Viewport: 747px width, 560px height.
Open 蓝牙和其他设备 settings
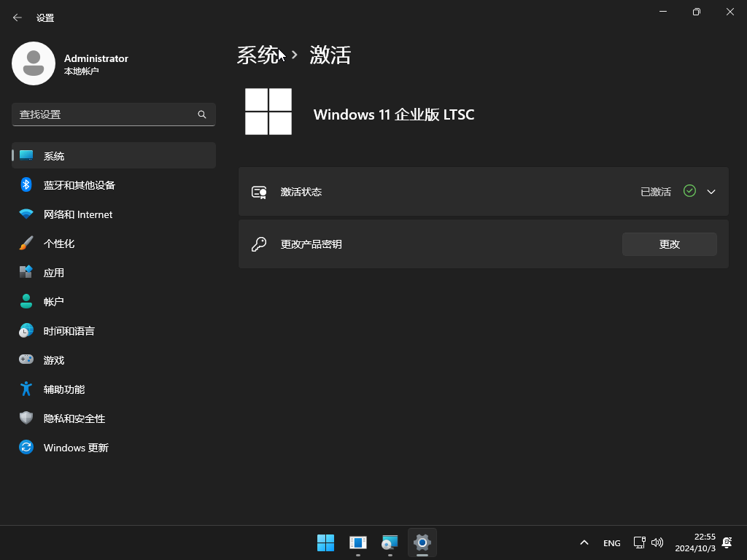(x=113, y=184)
